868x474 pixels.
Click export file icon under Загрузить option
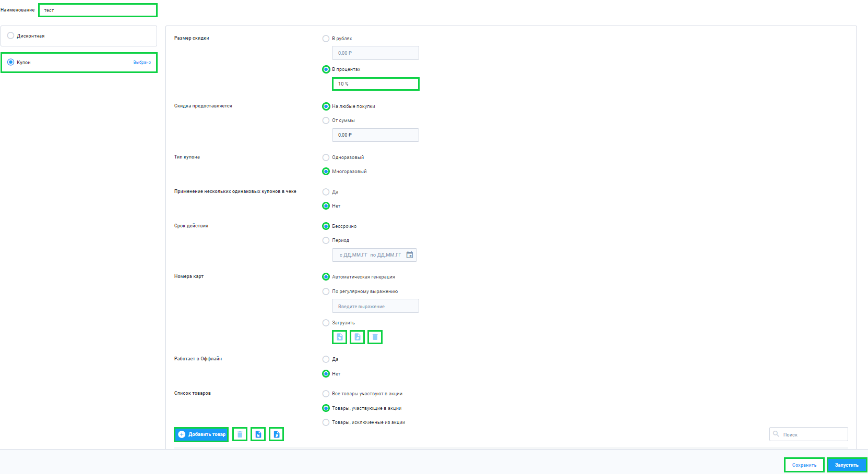tap(357, 337)
